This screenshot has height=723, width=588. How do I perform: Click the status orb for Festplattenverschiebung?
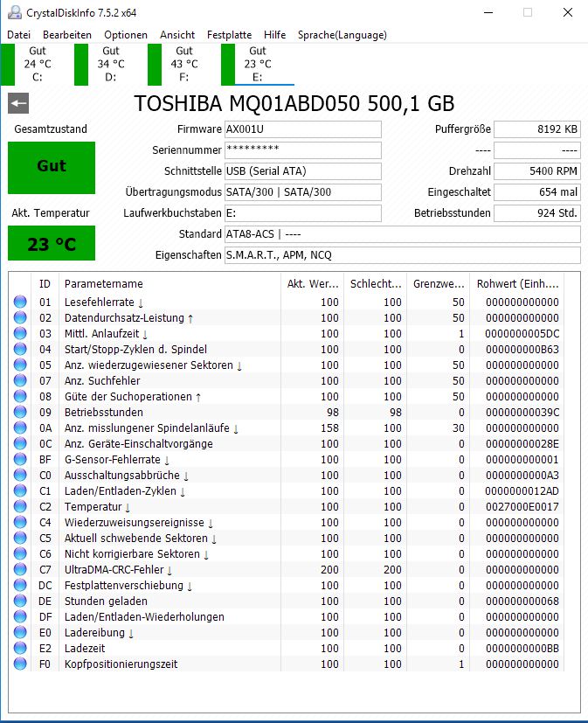pos(20,585)
